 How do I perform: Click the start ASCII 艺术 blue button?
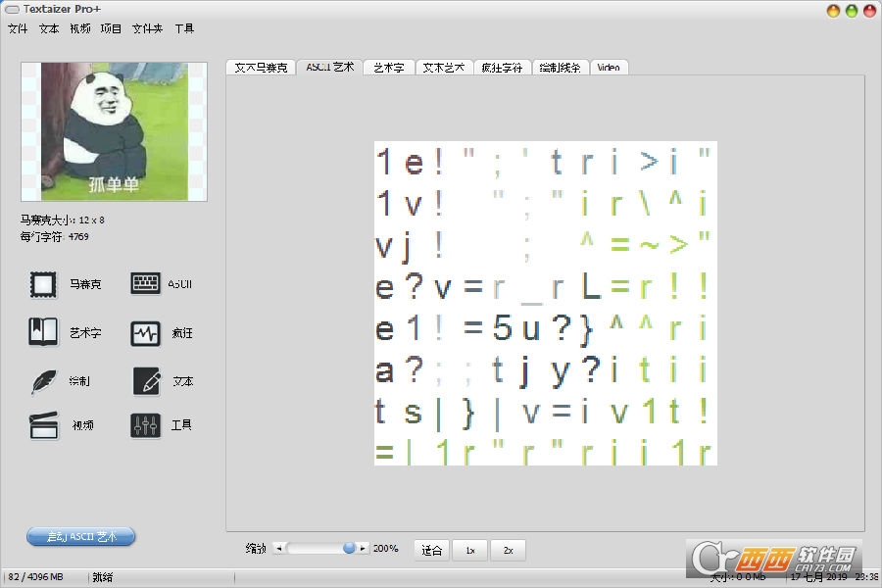click(81, 536)
